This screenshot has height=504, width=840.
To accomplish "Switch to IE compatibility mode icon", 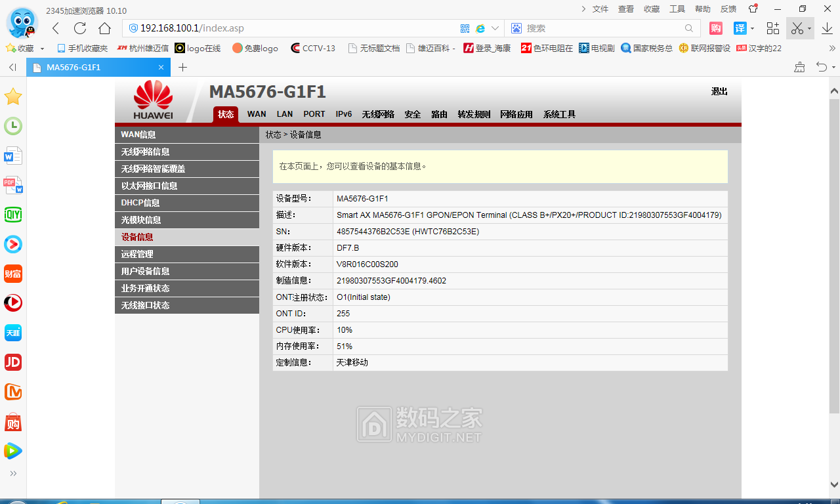I will [x=480, y=28].
